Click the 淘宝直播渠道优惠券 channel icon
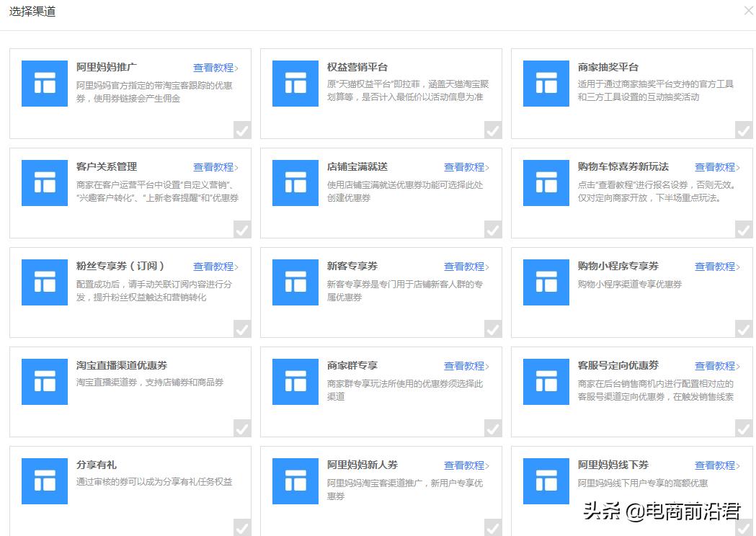756x536 pixels. 44,383
